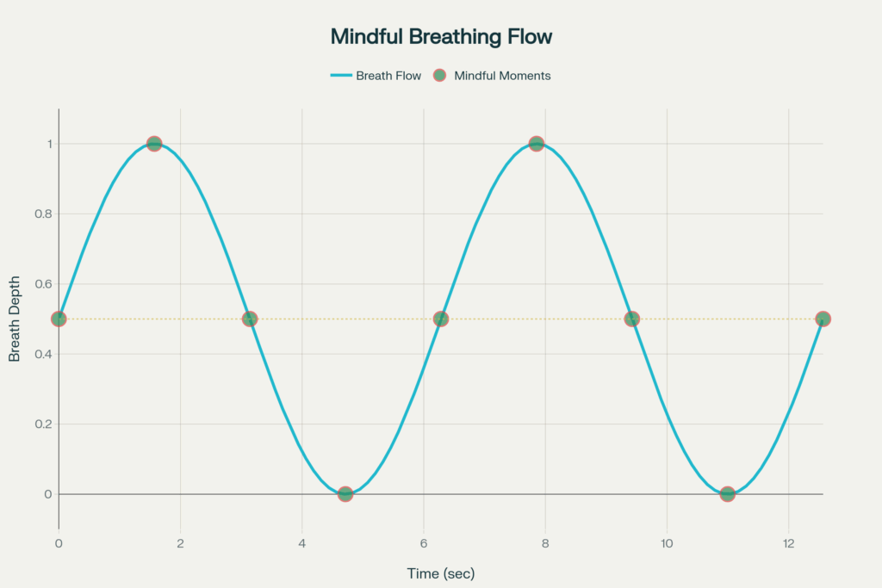The width and height of the screenshot is (882, 588).
Task: Select the final marker at 12.6 seconds
Action: click(x=823, y=319)
